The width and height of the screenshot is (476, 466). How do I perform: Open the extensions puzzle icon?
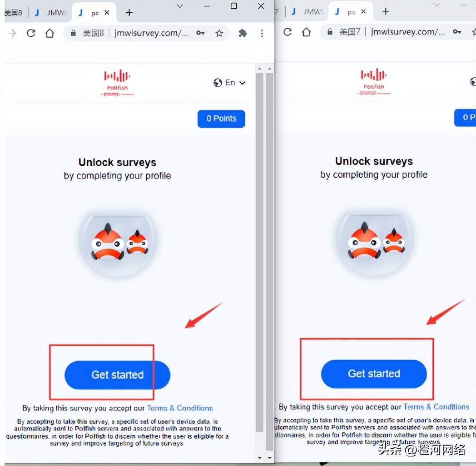click(243, 33)
